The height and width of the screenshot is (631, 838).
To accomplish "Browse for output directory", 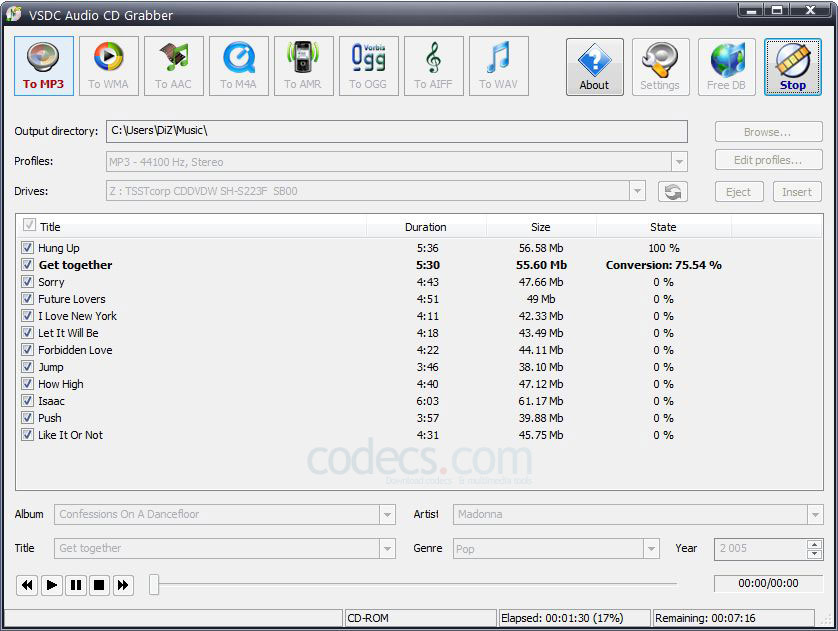I will tap(768, 132).
